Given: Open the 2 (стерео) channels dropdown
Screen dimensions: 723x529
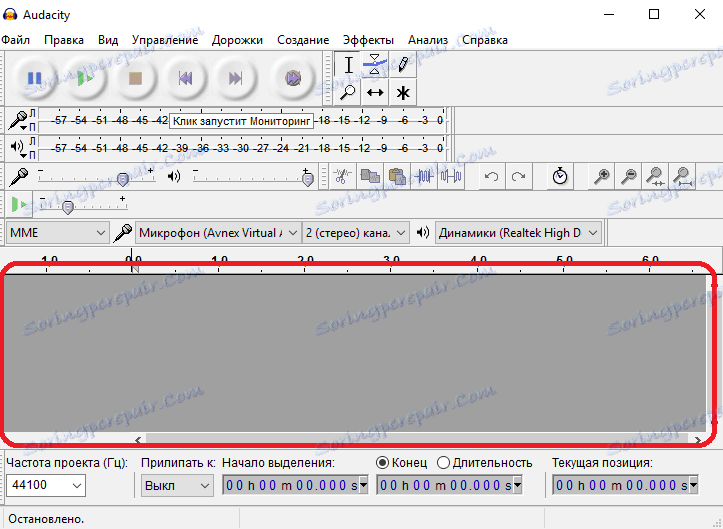Looking at the screenshot, I should (x=356, y=233).
